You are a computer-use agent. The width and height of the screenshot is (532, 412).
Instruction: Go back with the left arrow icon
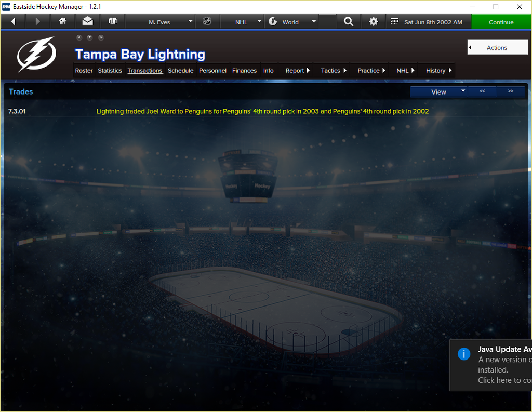[x=13, y=22]
